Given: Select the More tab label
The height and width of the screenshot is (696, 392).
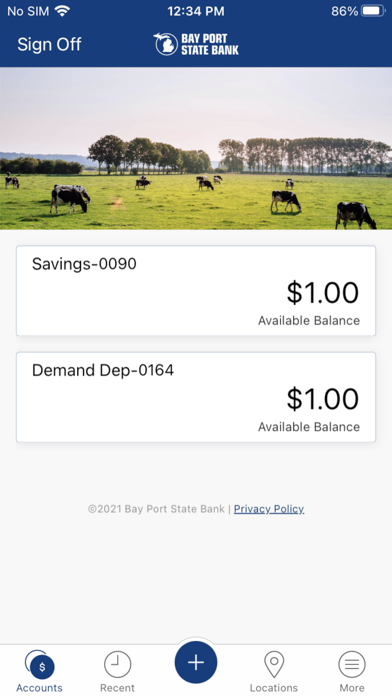Looking at the screenshot, I should [x=352, y=688].
